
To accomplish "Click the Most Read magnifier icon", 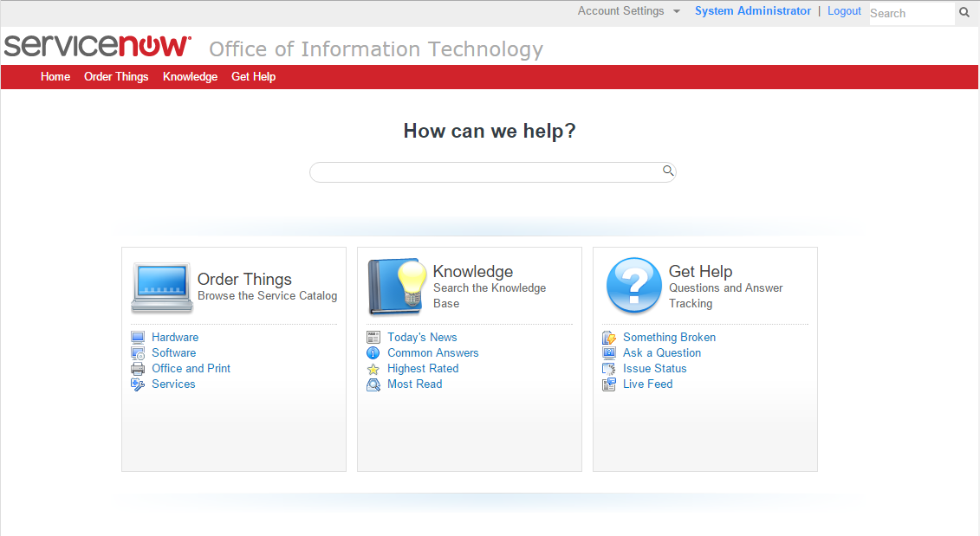I will [x=373, y=384].
